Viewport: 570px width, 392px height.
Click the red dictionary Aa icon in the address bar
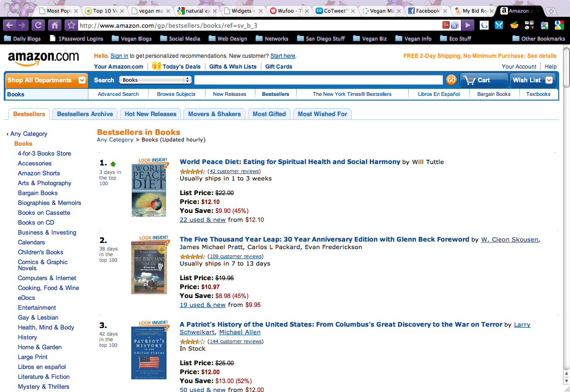pyautogui.click(x=446, y=25)
